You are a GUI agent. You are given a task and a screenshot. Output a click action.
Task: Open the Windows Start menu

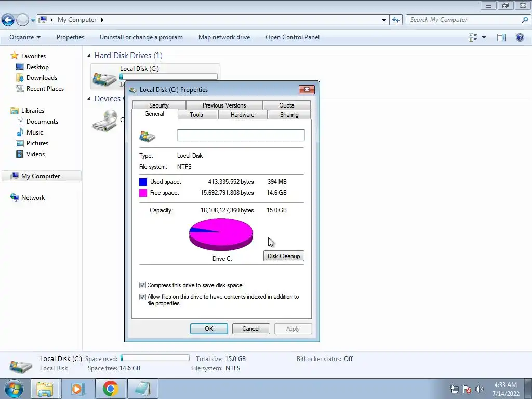[x=13, y=389]
